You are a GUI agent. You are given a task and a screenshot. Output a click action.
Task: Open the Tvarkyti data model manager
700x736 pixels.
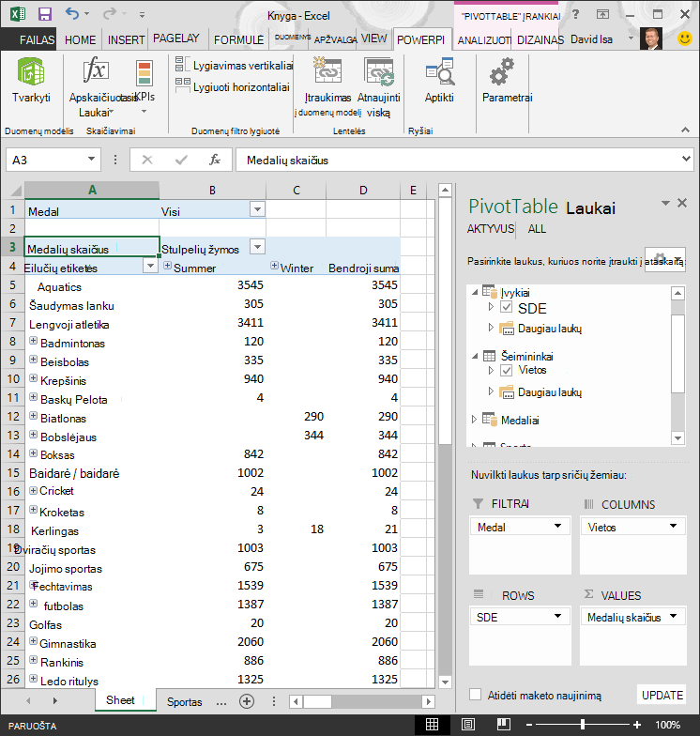click(x=31, y=80)
